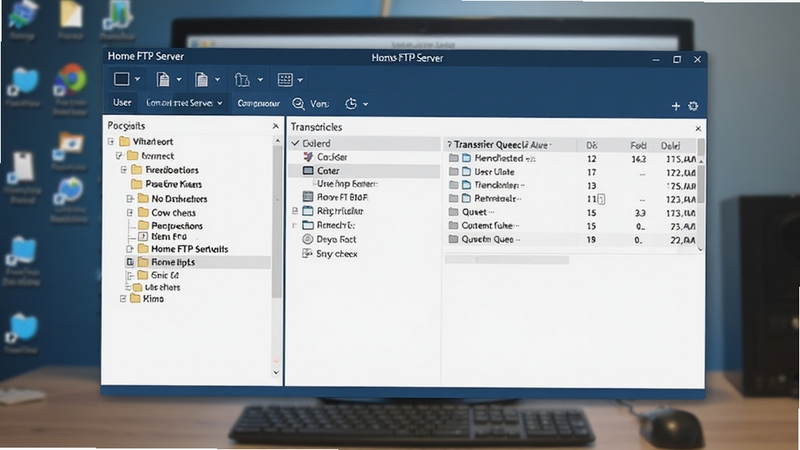
Task: Click gray folder icon in Hendlested row
Action: [x=453, y=158]
